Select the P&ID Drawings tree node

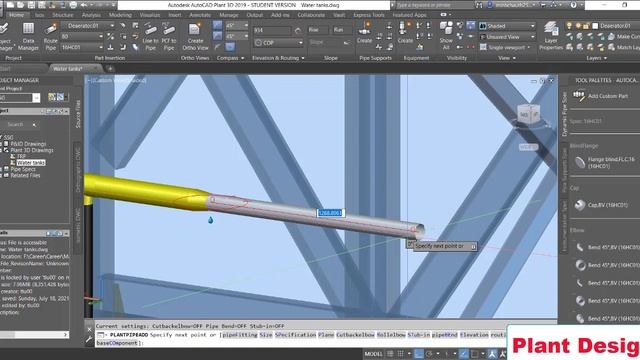28,144
